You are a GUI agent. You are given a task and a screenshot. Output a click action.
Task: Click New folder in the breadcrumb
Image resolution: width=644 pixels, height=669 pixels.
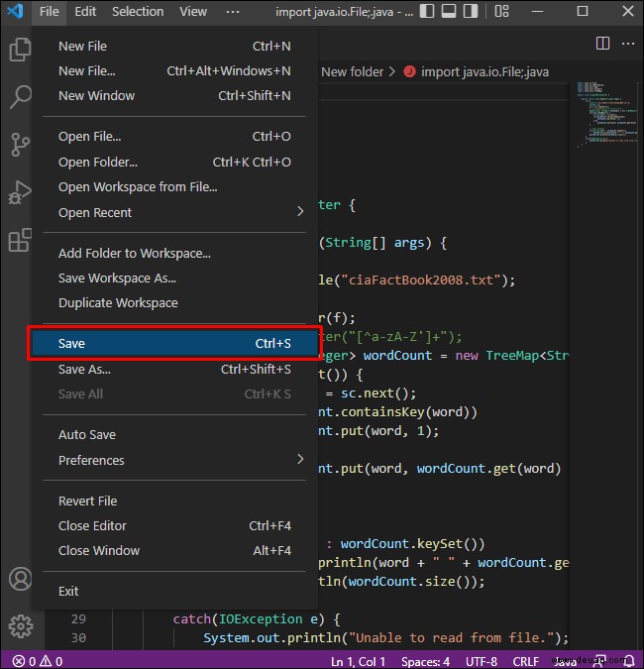point(353,72)
